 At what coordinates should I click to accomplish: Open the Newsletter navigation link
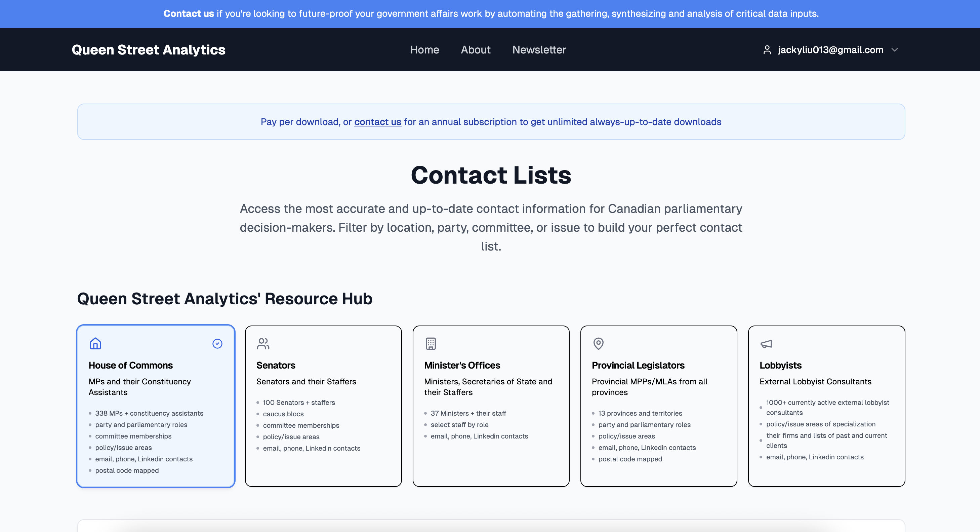click(539, 50)
